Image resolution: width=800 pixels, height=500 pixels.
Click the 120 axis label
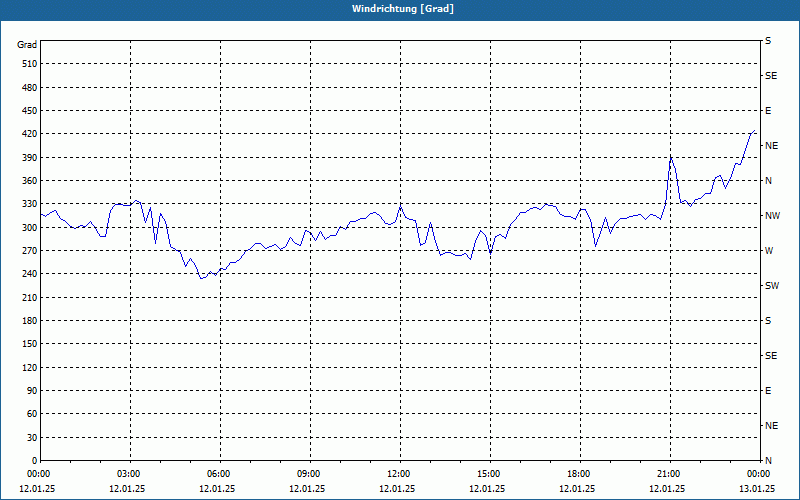tap(30, 367)
